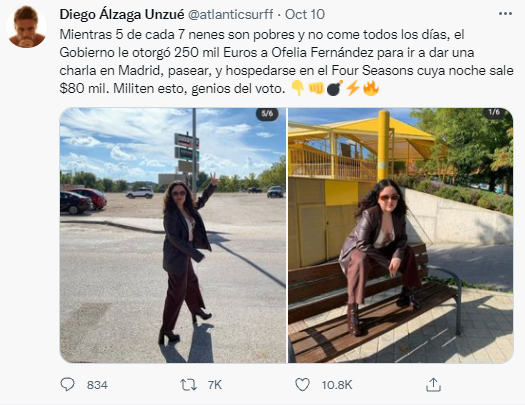Click the tweet text about Ofelia Fernández
The height and width of the screenshot is (405, 525).
click(286, 62)
